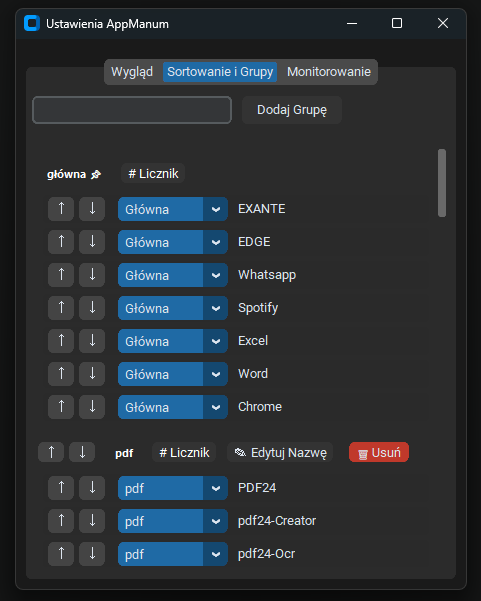Screen dimensions: 481x601
Task: Delete pdf group with Usuń button
Action: [379, 452]
